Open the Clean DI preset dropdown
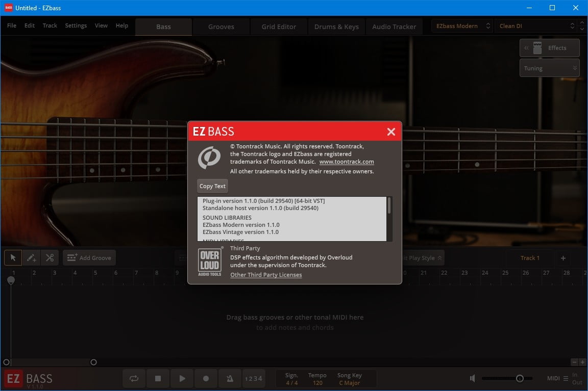Viewport: 588px width, 391px height. [536, 26]
